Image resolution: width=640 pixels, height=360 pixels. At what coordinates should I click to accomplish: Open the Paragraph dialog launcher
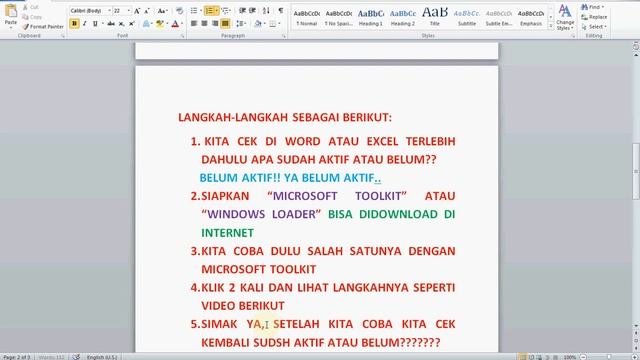pos(284,36)
